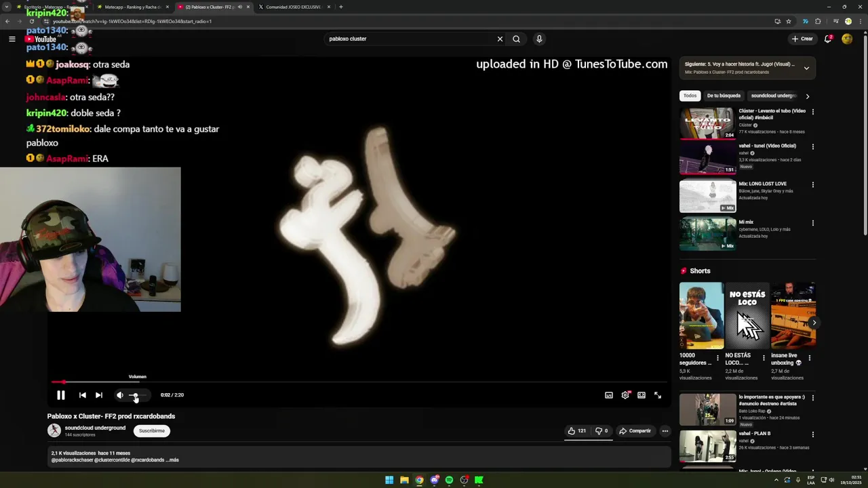Open the '10000 seguidores' short
The height and width of the screenshot is (488, 868).
coord(701,316)
